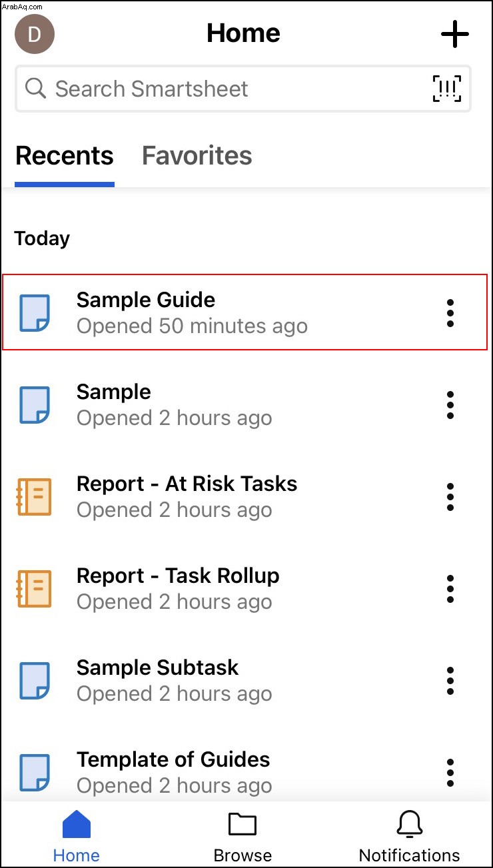Tap sheet icon next to Sample Guide
The width and height of the screenshot is (493, 868).
coord(34,313)
